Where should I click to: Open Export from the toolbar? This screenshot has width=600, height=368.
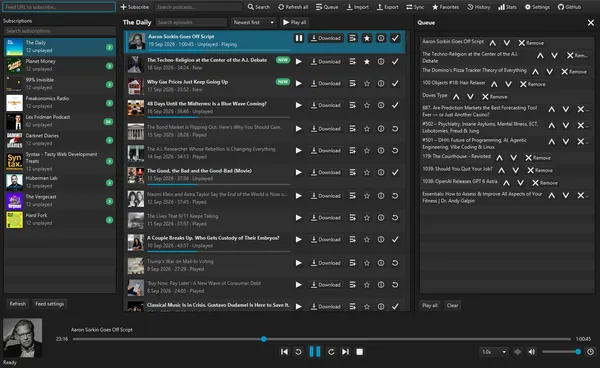(x=388, y=7)
